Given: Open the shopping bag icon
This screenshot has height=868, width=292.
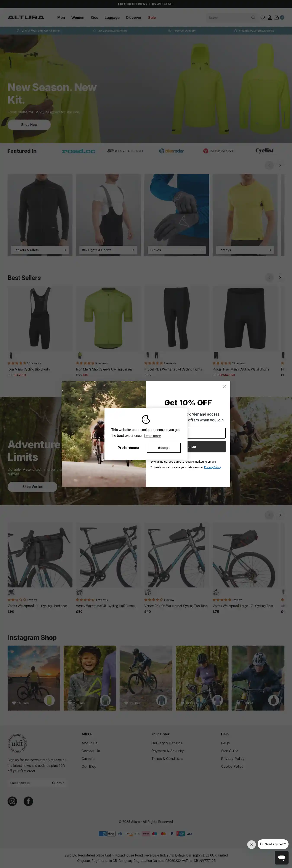Looking at the screenshot, I should click(x=276, y=18).
